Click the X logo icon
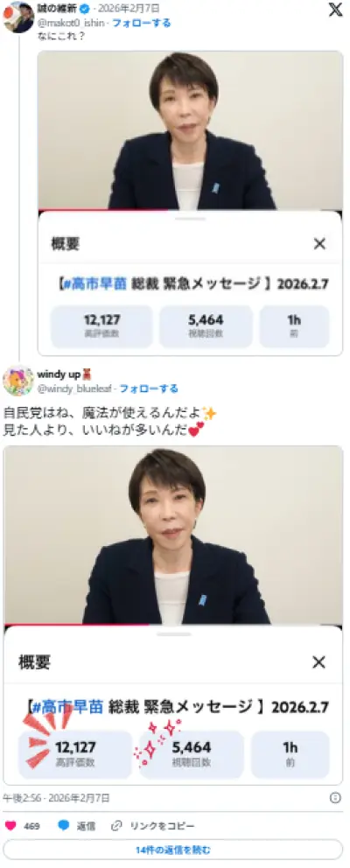The width and height of the screenshot is (350, 868). pos(336,10)
